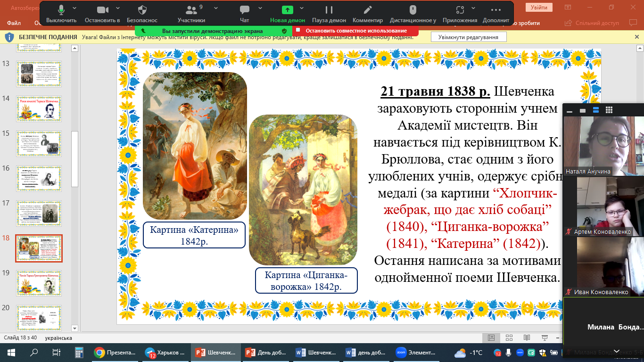The width and height of the screenshot is (644, 362).
Task: Click the green screen-sharing status banner
Action: tap(214, 31)
